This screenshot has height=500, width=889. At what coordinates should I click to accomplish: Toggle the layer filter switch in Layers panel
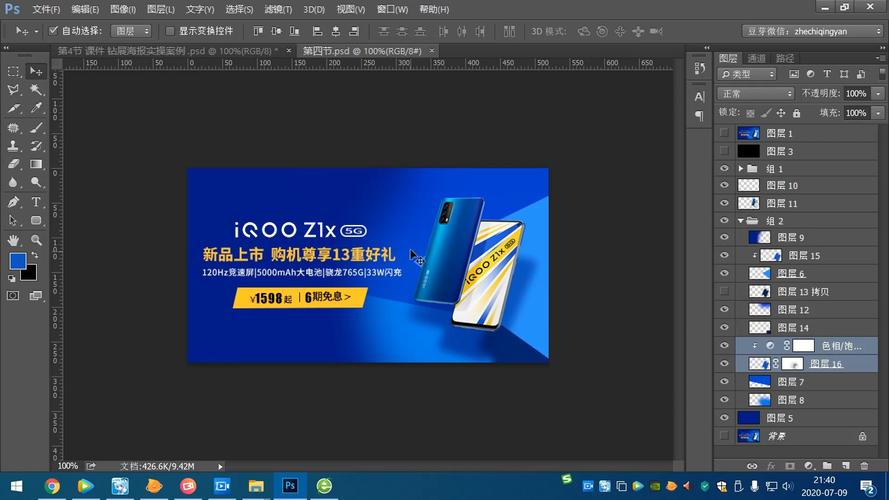click(882, 74)
